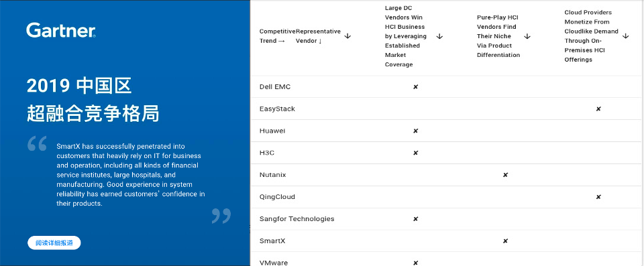Click the X mark in Nutanix row
Viewport: 644px width, 266px height.
505,175
